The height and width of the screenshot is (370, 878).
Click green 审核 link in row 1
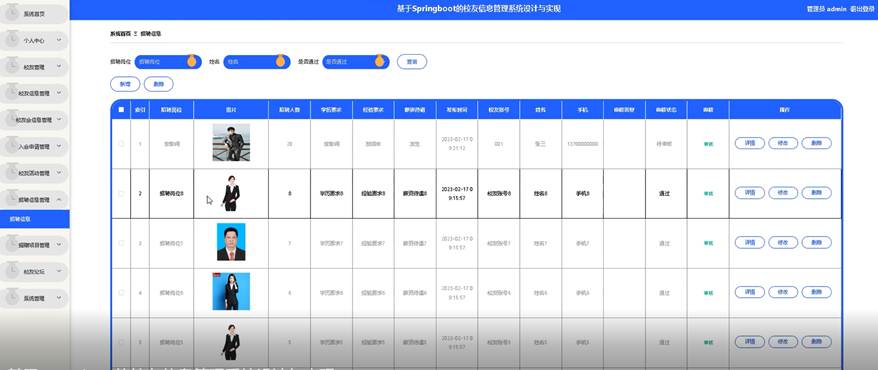coord(708,144)
